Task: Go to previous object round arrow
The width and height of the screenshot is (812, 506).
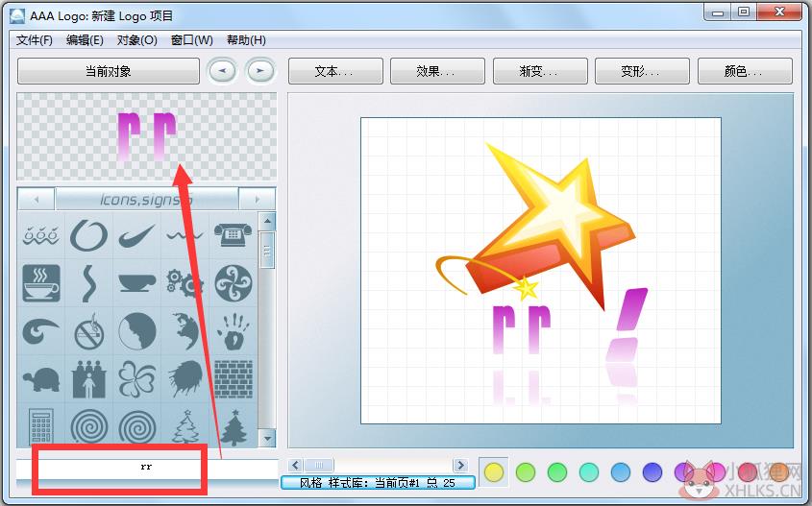Action: tap(222, 71)
